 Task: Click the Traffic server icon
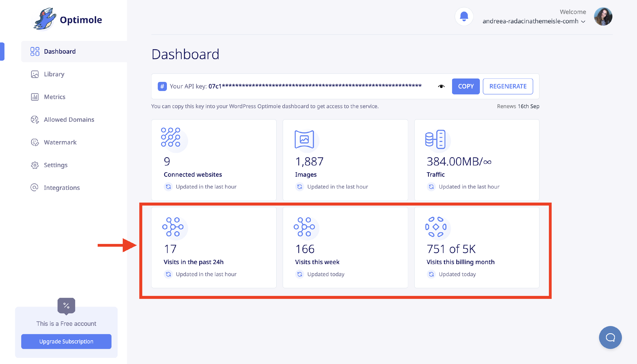tap(435, 139)
